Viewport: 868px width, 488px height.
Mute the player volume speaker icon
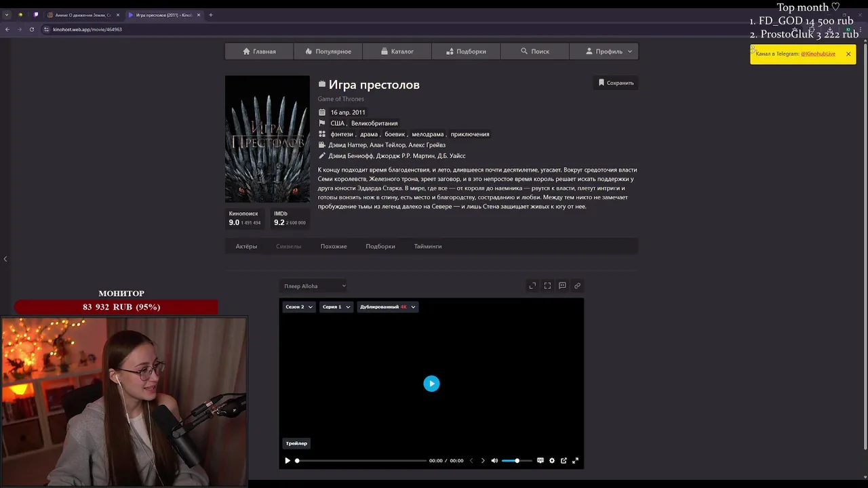pyautogui.click(x=494, y=461)
